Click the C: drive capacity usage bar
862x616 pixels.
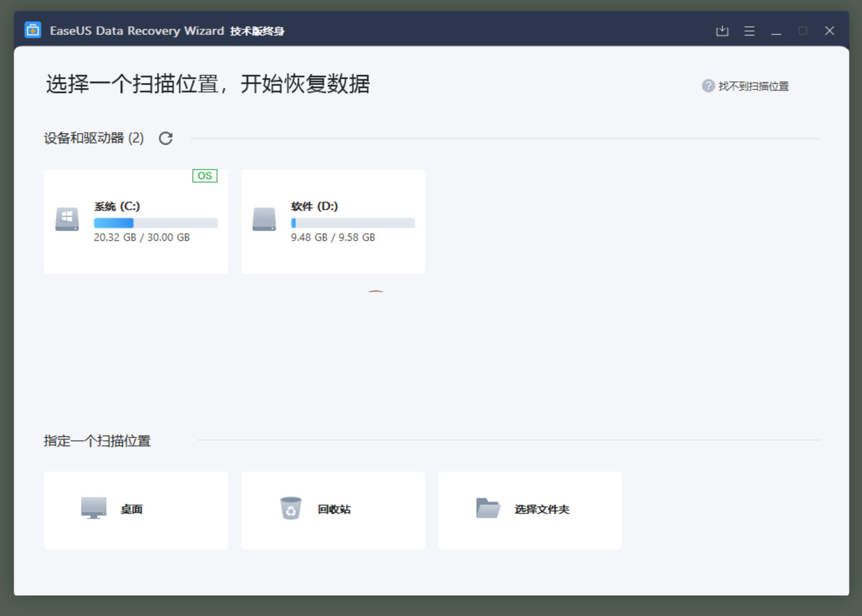click(155, 223)
